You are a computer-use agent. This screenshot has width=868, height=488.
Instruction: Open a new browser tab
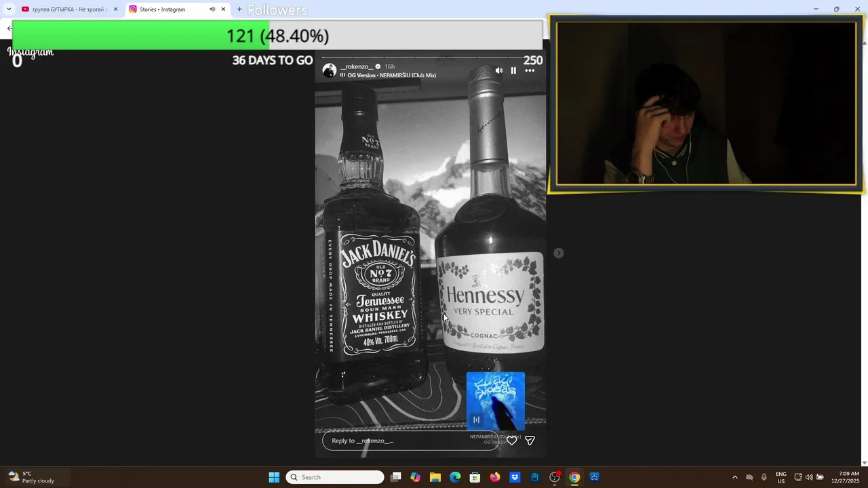click(239, 9)
